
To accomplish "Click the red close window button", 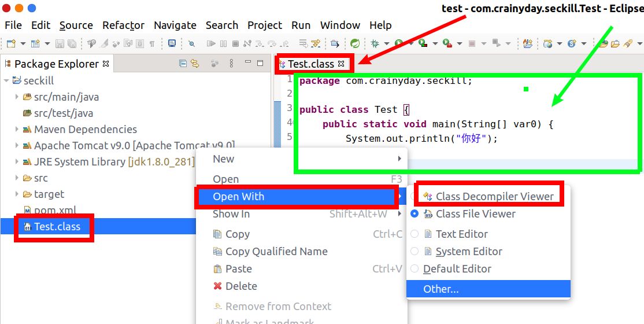I will pos(6,8).
